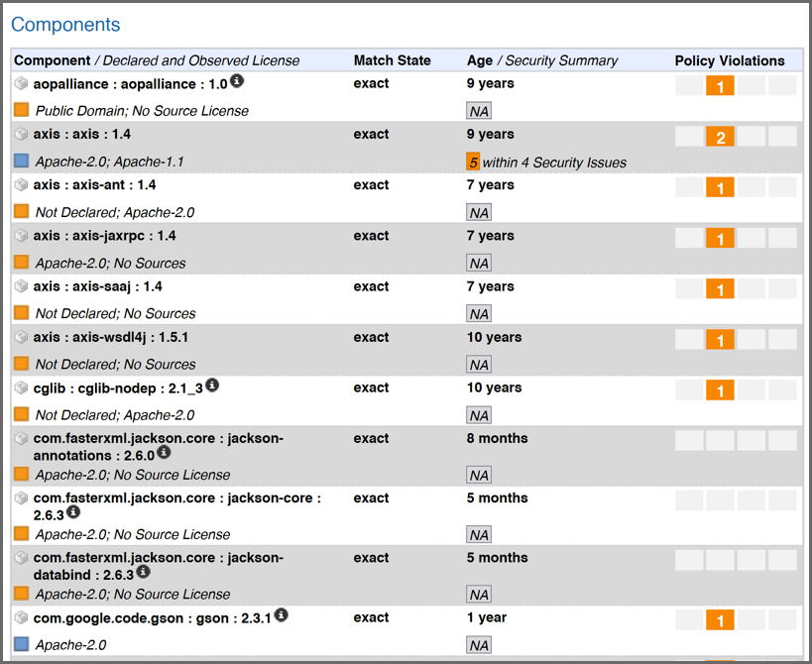Click policy violation badge for axis-wsdl4j
This screenshot has height=664, width=812.
pyautogui.click(x=720, y=340)
